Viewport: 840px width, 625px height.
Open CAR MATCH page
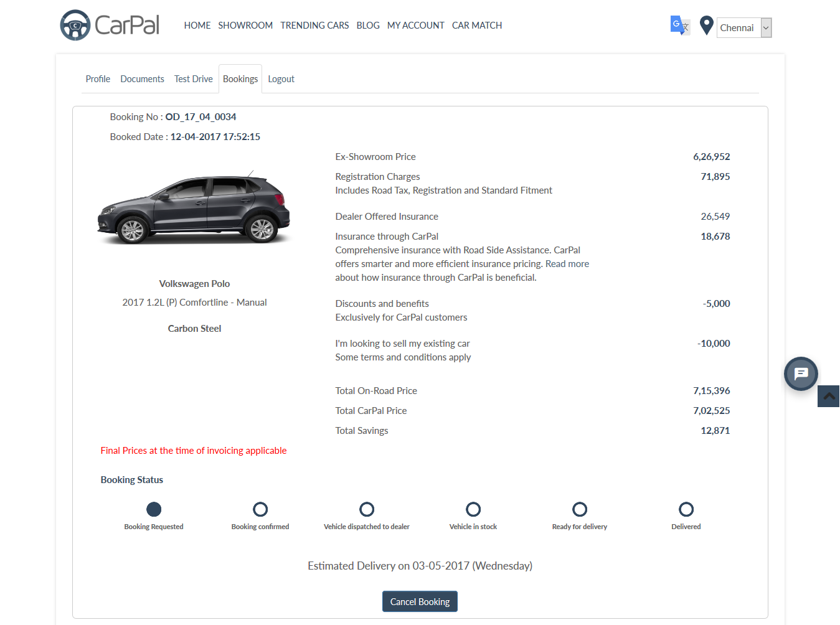(x=477, y=26)
